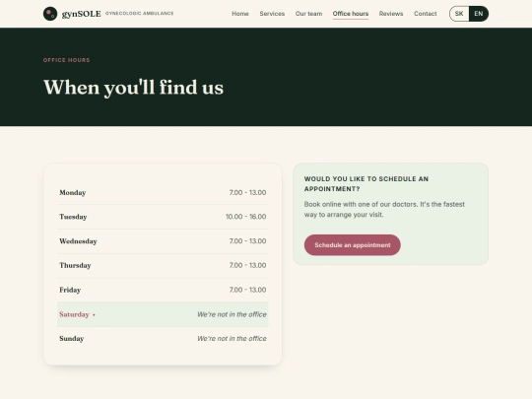Viewport: 532px width, 399px height.
Task: Click the 'When you'll find us' heading
Action: point(134,88)
